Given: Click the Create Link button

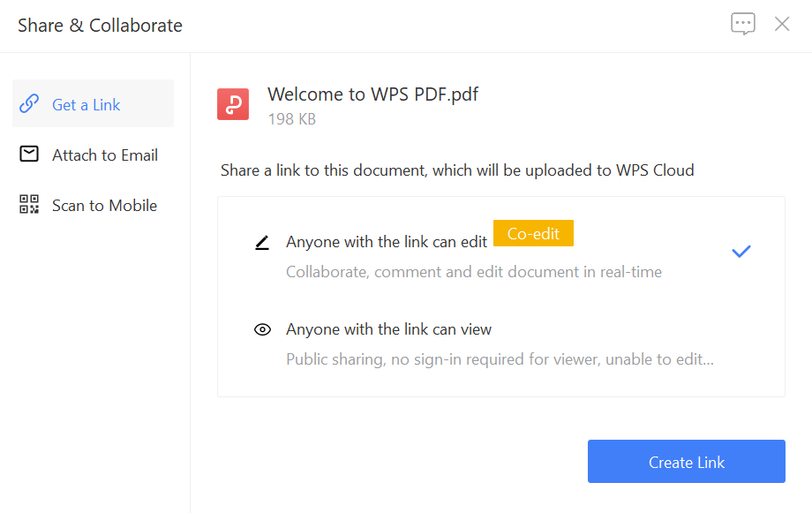Looking at the screenshot, I should click(687, 462).
